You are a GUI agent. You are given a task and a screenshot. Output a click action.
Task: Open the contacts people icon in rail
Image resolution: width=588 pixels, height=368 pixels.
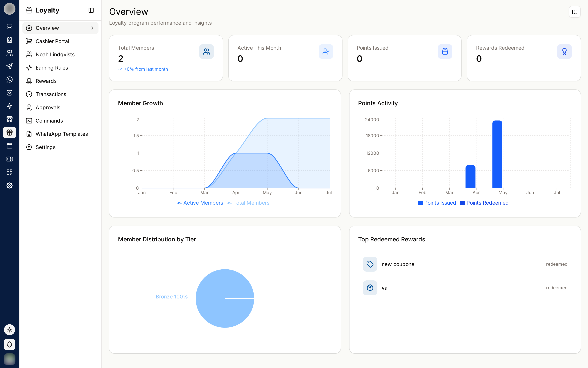(10, 53)
